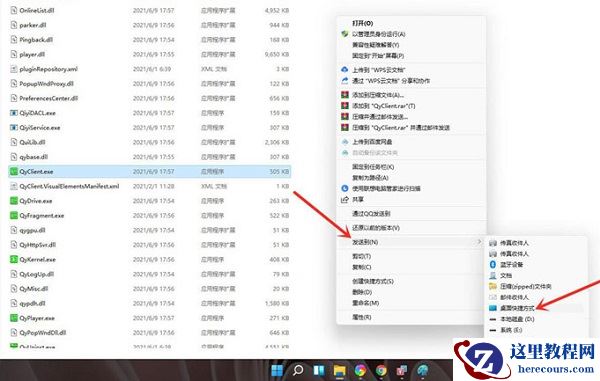Select the file name QyHttpSvr.dll

[x=38, y=245]
